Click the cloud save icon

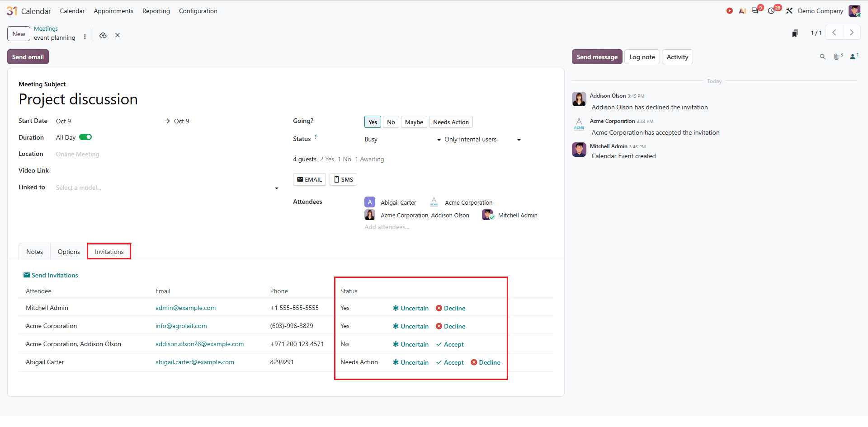103,35
